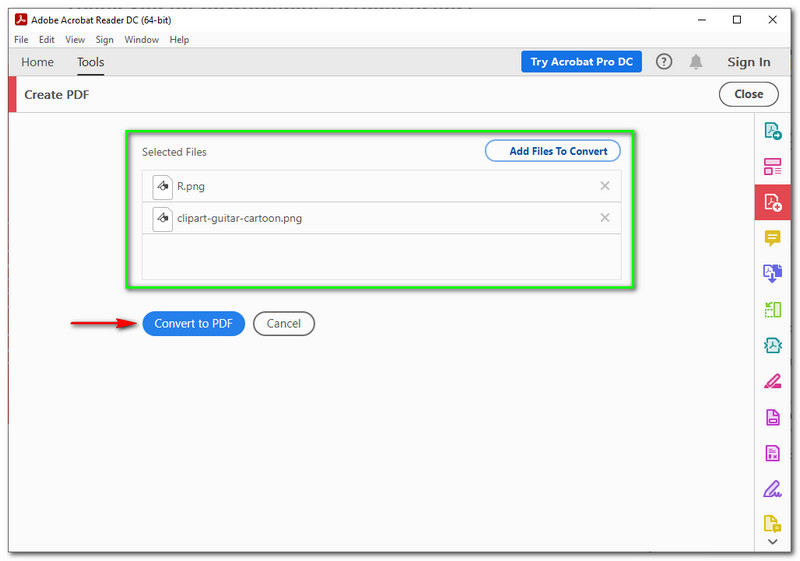Cancel the PDF conversion

point(284,323)
